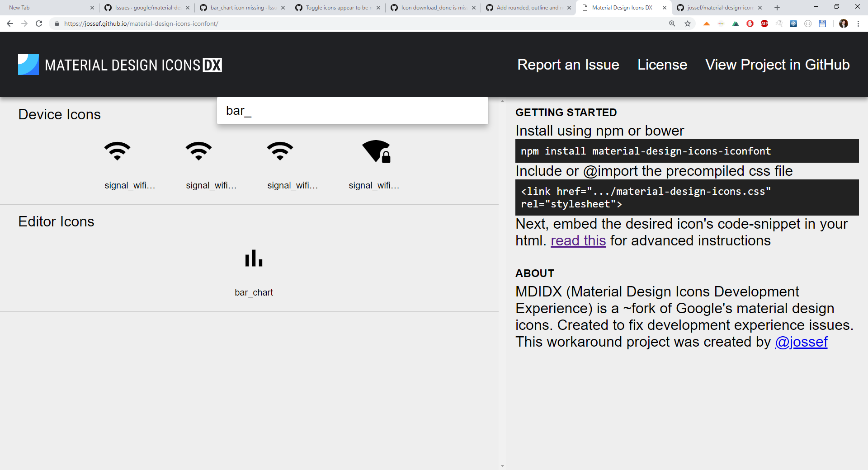Close the Toggle icons appear tab
The height and width of the screenshot is (470, 868).
378,8
